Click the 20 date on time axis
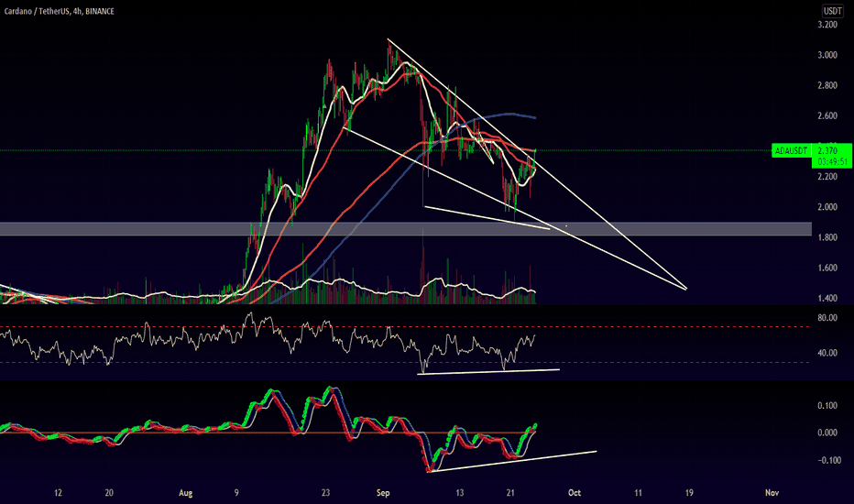Image resolution: width=854 pixels, height=504 pixels. pyautogui.click(x=109, y=493)
